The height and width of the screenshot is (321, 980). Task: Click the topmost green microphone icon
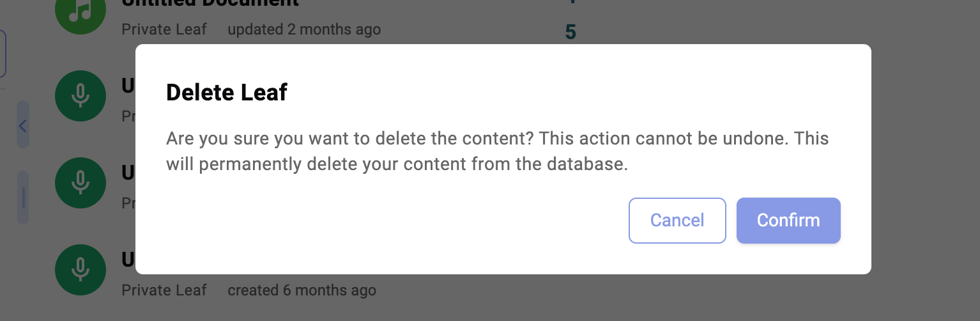80,95
